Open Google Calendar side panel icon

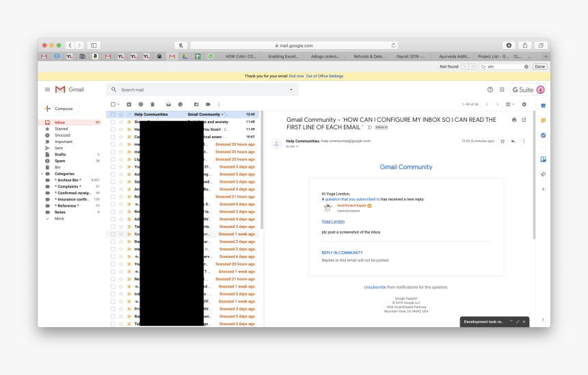(x=543, y=105)
